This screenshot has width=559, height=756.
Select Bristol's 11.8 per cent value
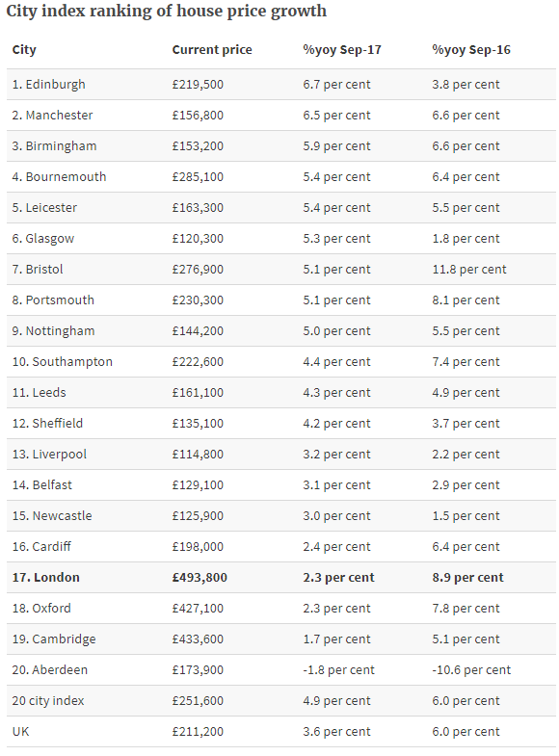coord(469,270)
